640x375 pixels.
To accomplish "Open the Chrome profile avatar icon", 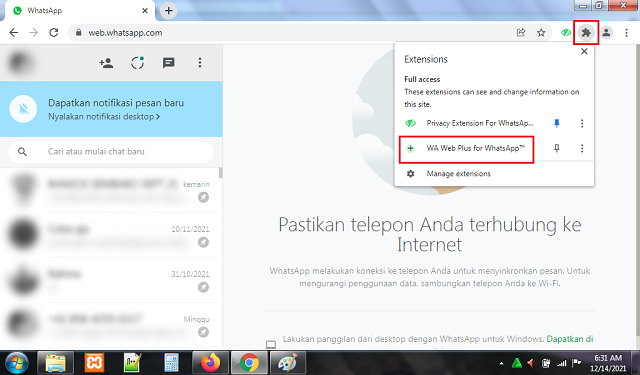I will pos(606,33).
